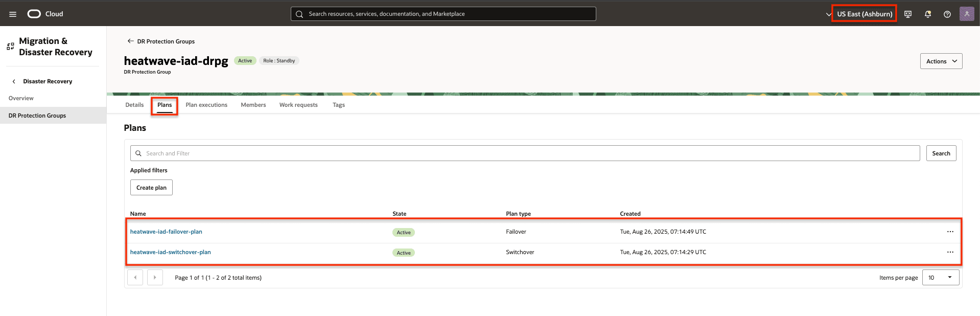
Task: Focus the top search resources bar
Action: tap(444, 14)
